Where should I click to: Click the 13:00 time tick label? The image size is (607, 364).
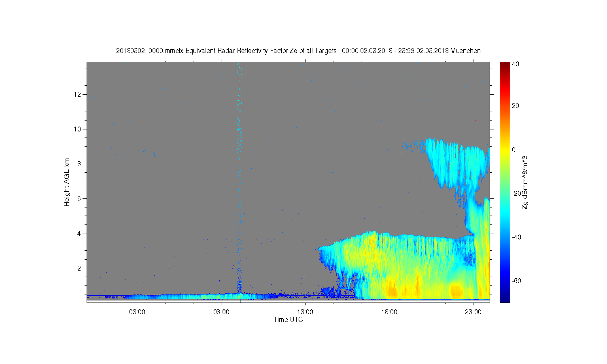tap(305, 312)
